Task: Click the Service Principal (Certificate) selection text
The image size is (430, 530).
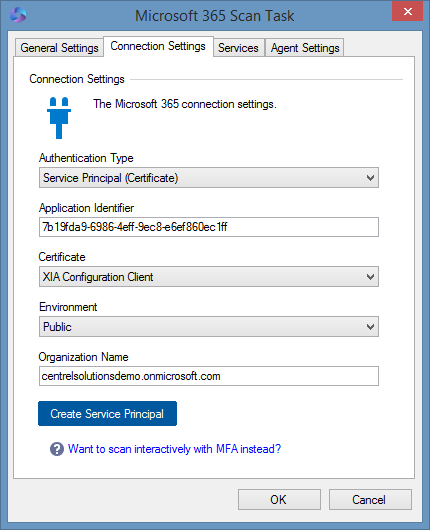Action: [111, 178]
